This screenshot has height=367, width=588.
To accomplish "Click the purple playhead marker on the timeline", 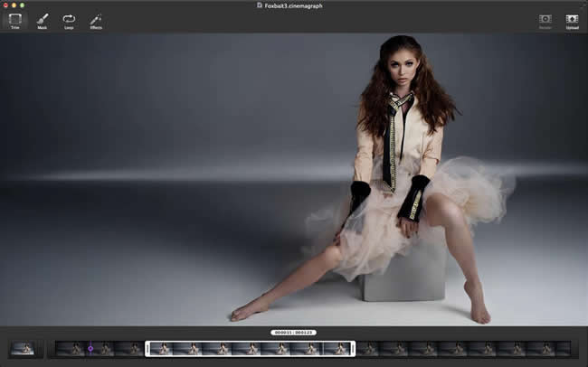I will [90, 348].
